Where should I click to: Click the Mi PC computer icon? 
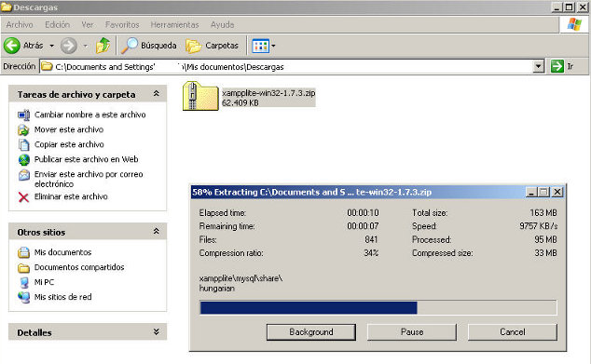click(x=24, y=282)
